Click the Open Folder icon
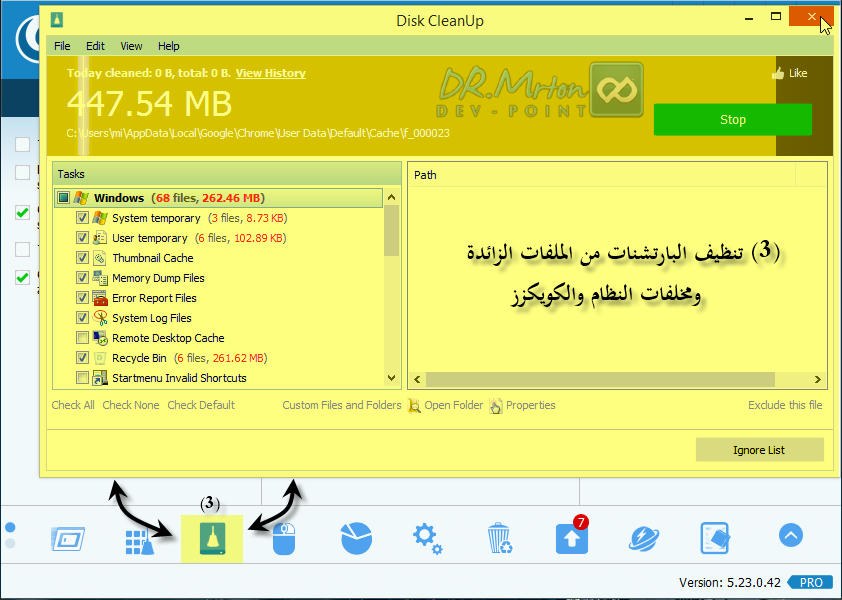Viewport: 842px width, 600px height. (415, 406)
